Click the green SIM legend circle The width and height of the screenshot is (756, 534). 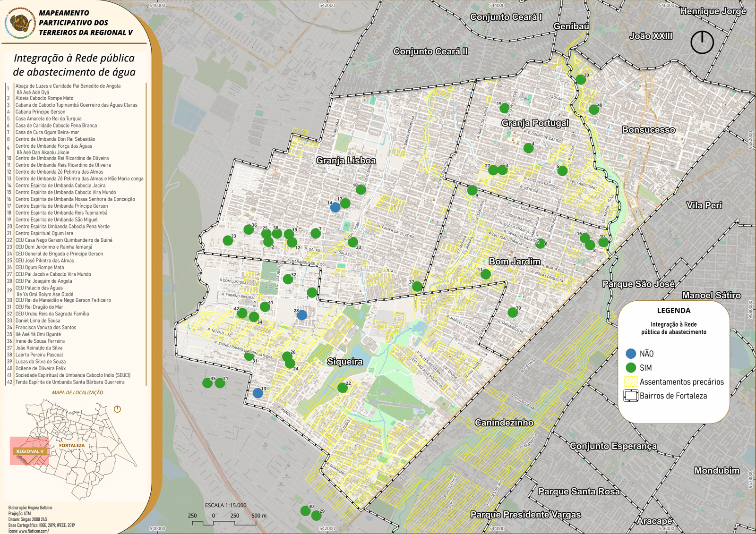tap(631, 368)
